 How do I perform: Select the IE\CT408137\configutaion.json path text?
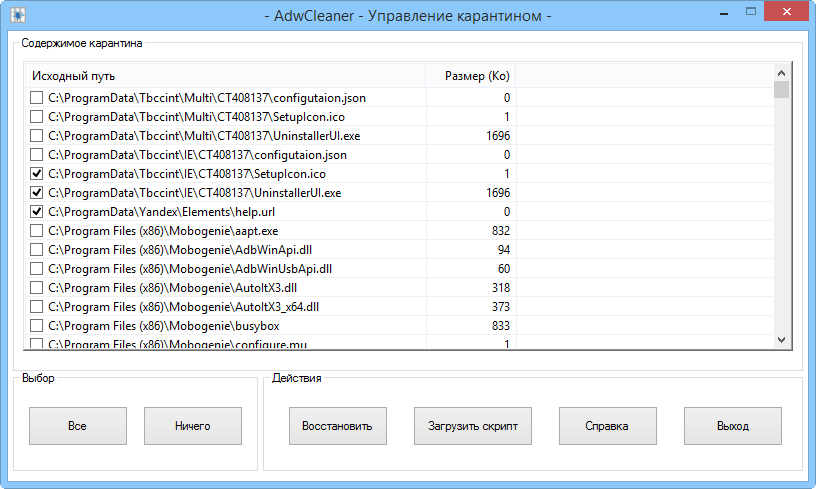tap(197, 155)
